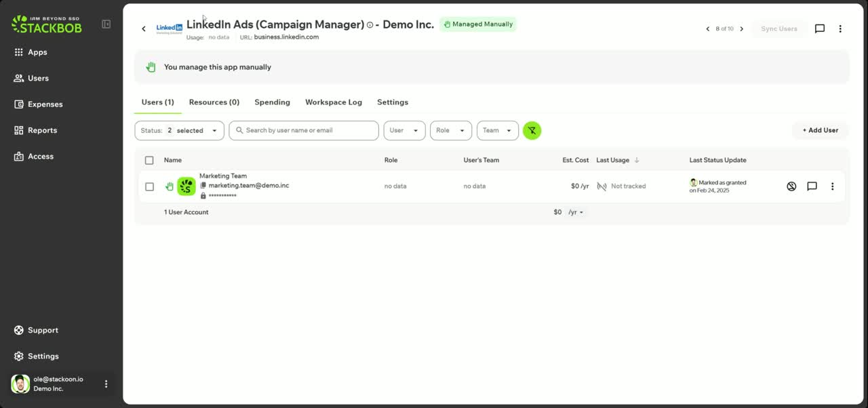Click the info icon next to app title

(x=370, y=25)
